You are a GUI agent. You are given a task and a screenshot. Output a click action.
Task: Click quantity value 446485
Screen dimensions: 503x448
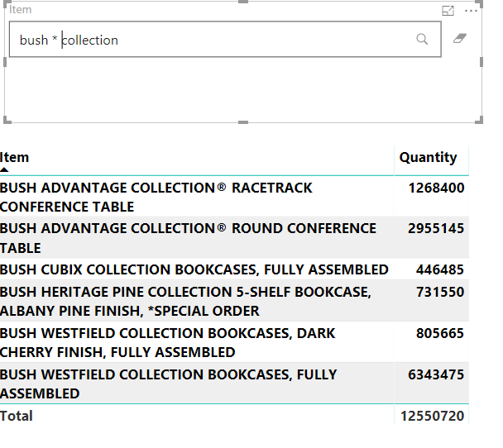[439, 269]
